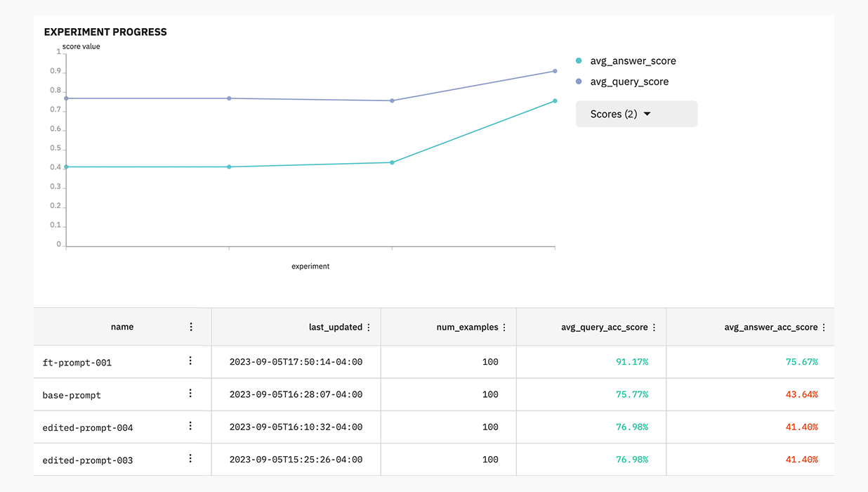Select the edited-prompt-004 experiment name
The width and height of the screenshot is (868, 492).
tap(88, 427)
